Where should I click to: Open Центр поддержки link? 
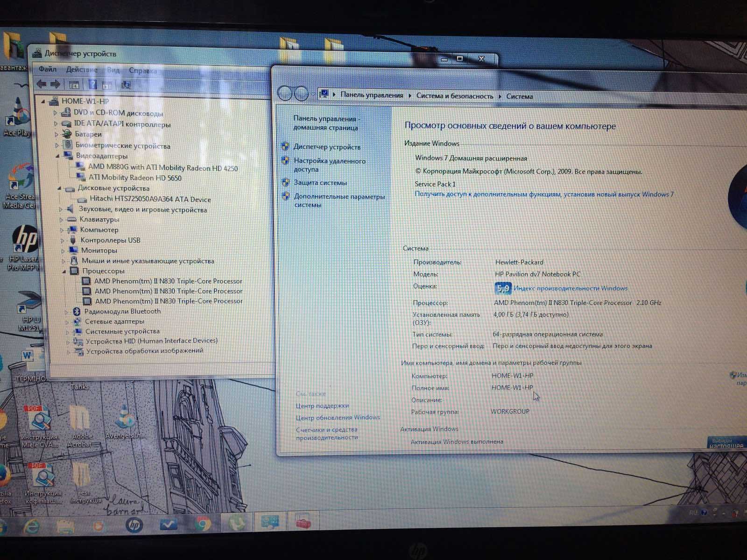click(322, 406)
